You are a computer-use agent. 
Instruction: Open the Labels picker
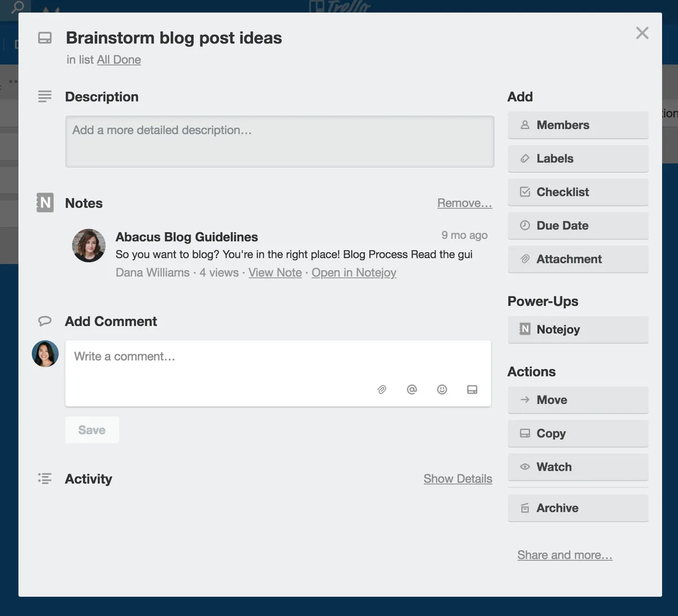pyautogui.click(x=577, y=159)
